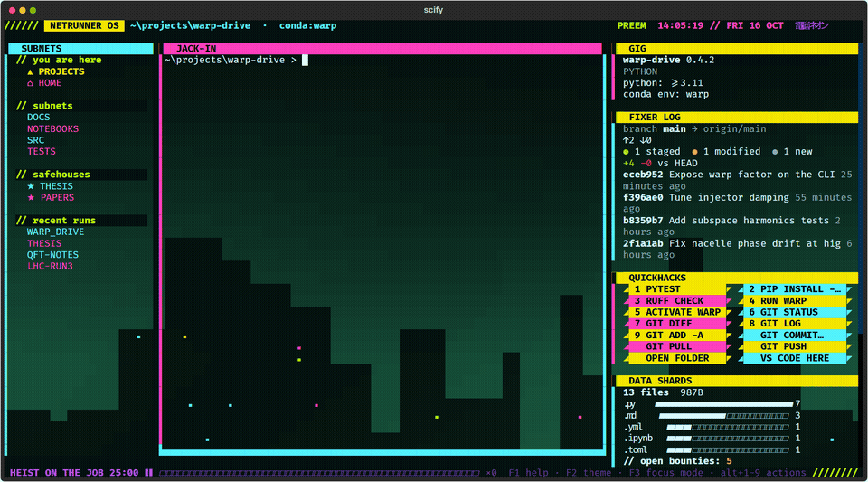The image size is (868, 482).
Task: Open the NOTEBOOKS subnet
Action: [52, 129]
